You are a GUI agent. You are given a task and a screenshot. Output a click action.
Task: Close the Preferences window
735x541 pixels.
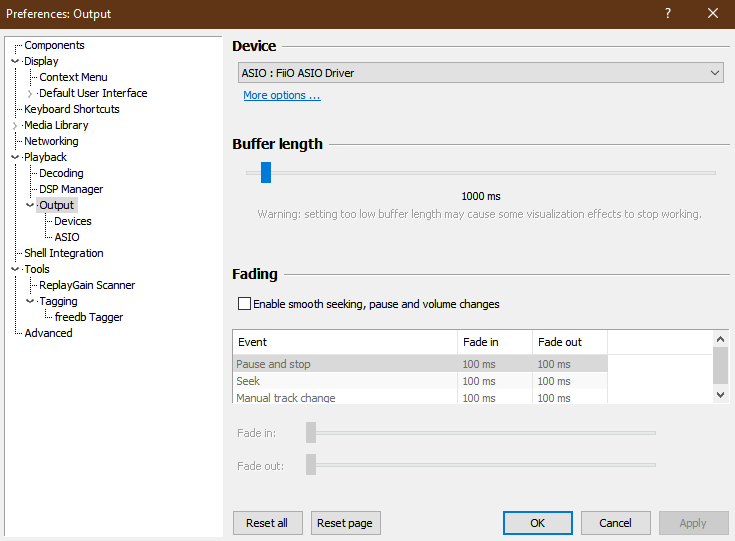pyautogui.click(x=712, y=14)
